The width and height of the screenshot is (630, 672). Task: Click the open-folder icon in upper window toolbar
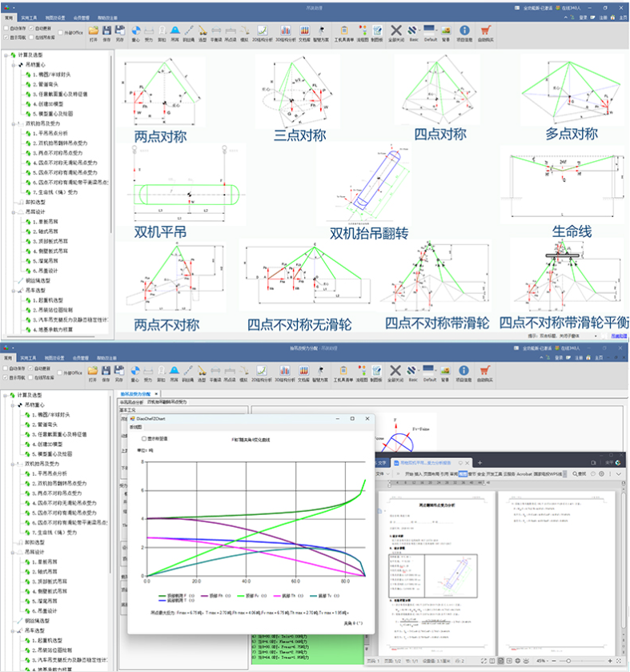[x=94, y=30]
